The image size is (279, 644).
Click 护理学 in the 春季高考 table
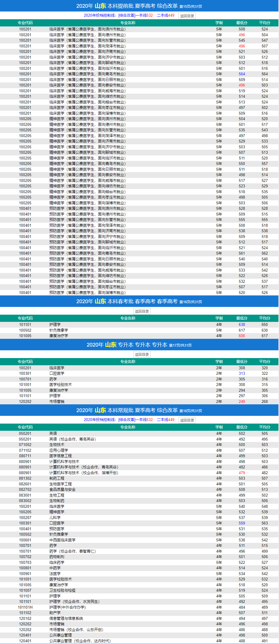point(55,324)
